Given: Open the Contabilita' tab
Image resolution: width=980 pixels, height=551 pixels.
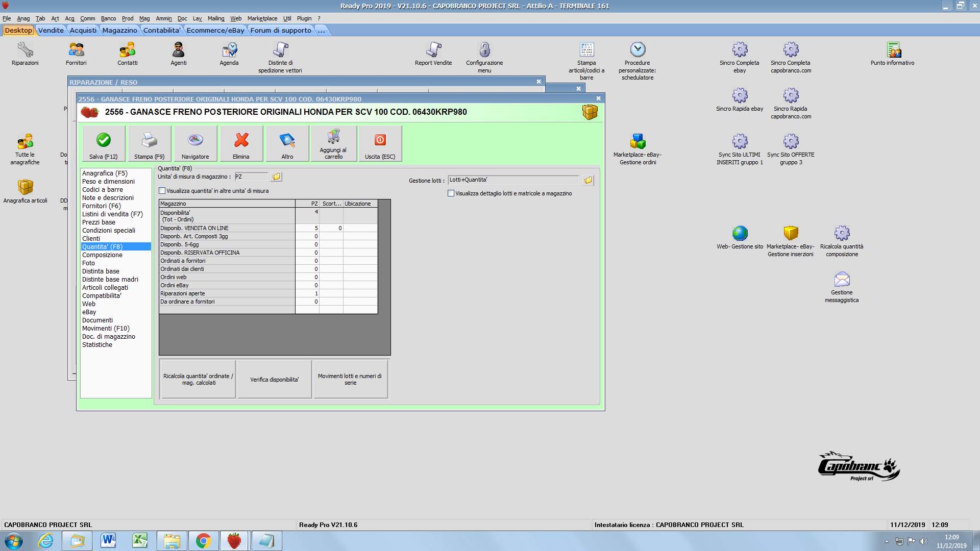Looking at the screenshot, I should (x=162, y=30).
